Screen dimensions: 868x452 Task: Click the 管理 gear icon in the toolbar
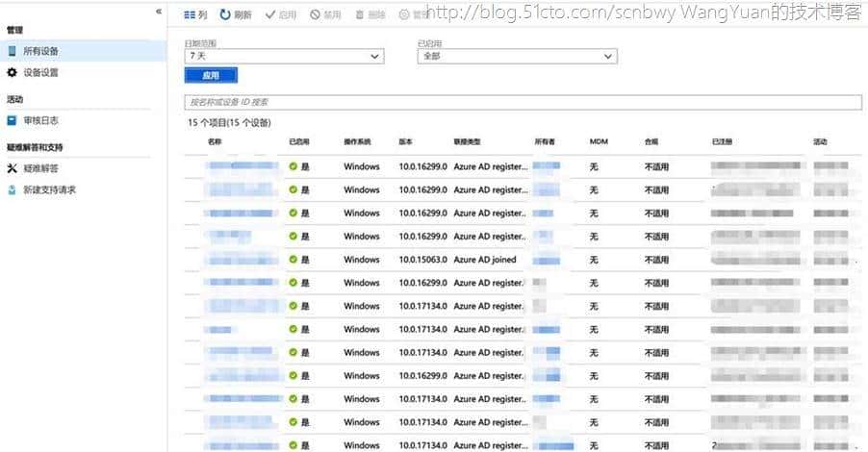[404, 15]
